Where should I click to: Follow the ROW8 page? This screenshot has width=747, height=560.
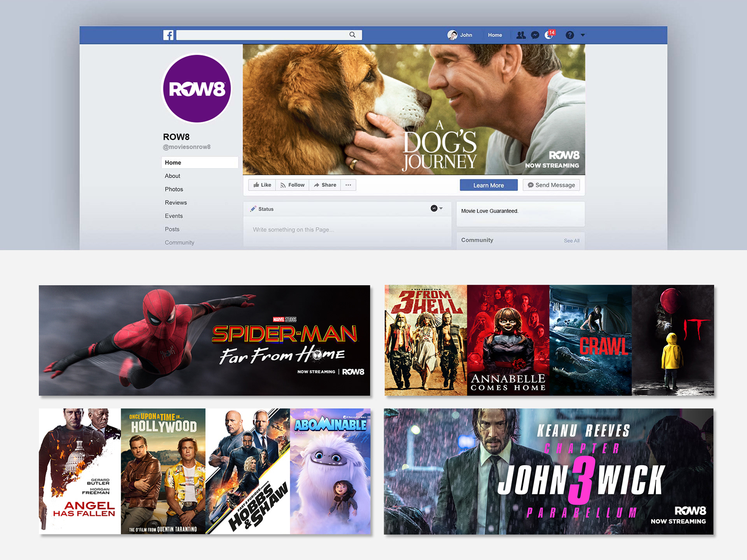(293, 185)
